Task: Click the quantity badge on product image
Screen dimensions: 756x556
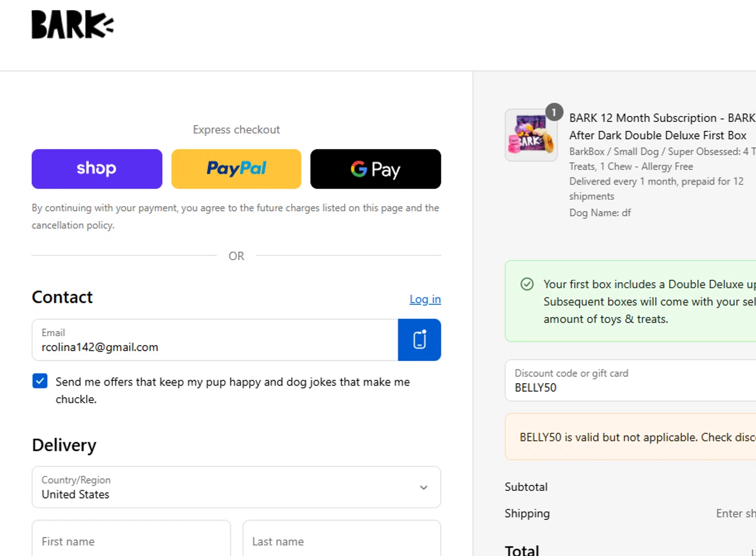Action: coord(554,112)
